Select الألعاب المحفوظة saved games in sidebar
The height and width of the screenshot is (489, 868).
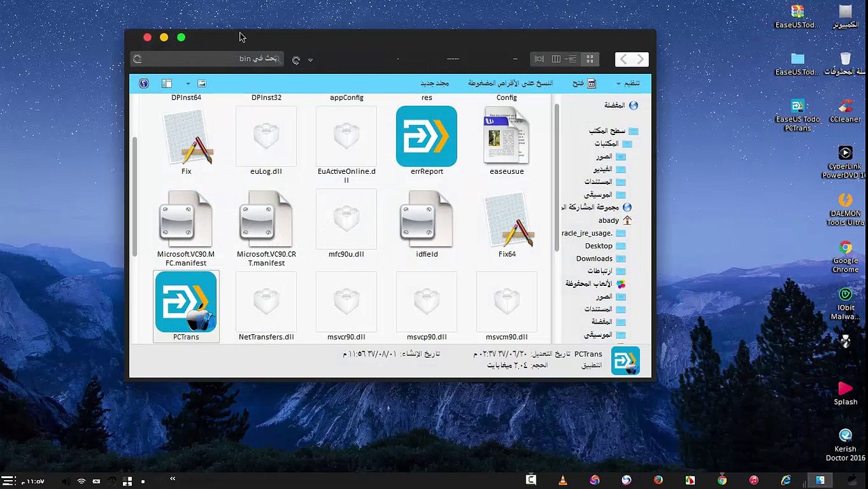point(596,284)
